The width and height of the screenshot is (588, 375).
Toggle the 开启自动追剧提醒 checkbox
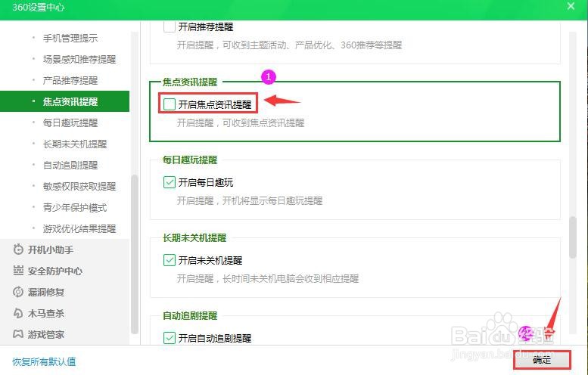(x=169, y=338)
